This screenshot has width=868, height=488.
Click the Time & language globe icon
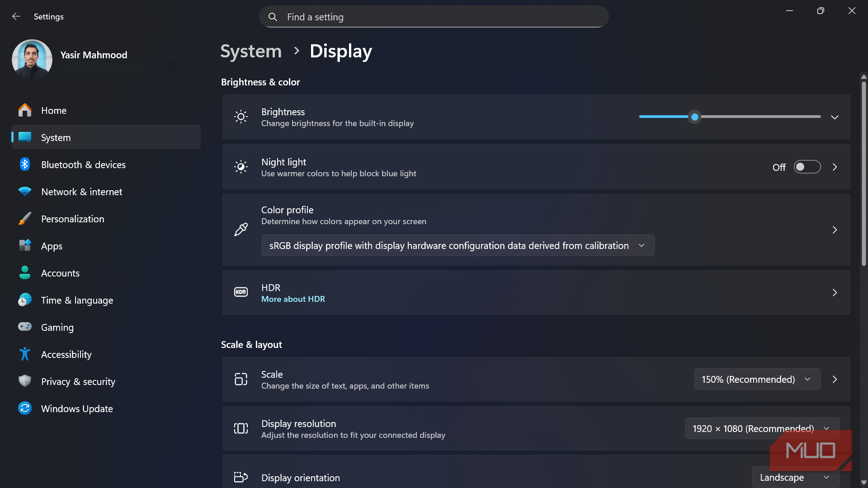click(25, 300)
